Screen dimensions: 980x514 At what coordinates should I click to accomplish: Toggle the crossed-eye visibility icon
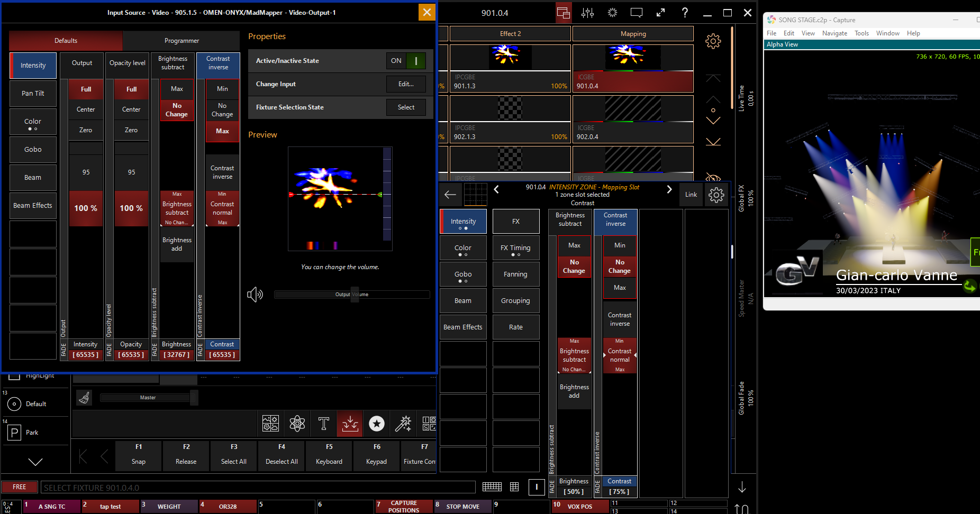coord(713,177)
